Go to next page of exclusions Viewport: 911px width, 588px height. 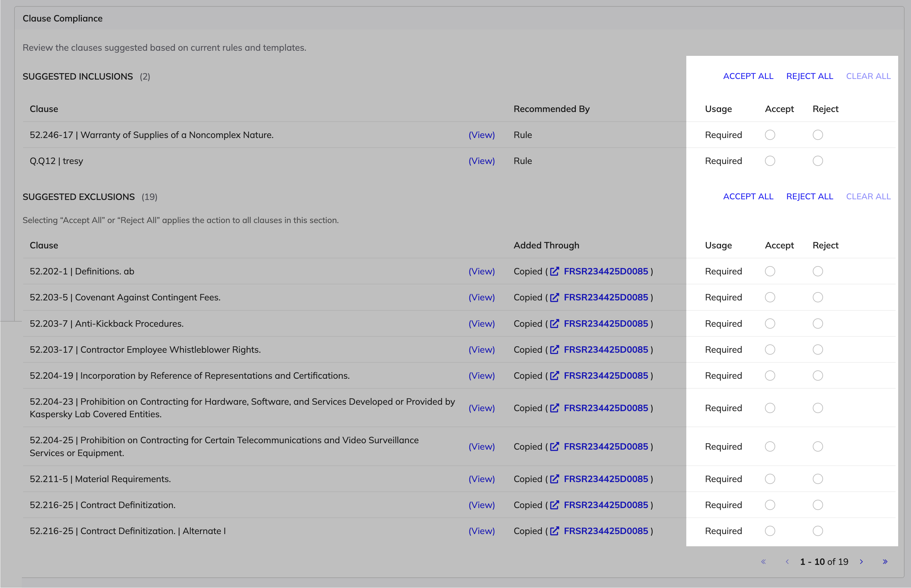[x=861, y=562]
